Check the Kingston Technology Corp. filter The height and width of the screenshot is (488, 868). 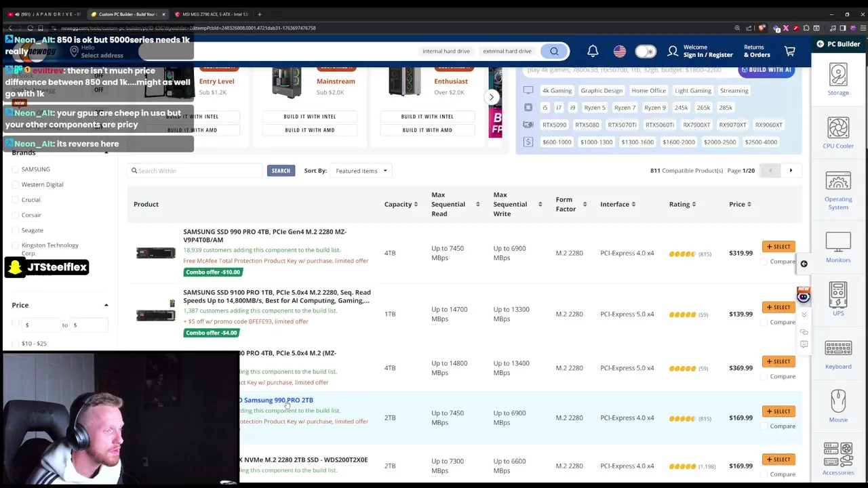[16, 245]
